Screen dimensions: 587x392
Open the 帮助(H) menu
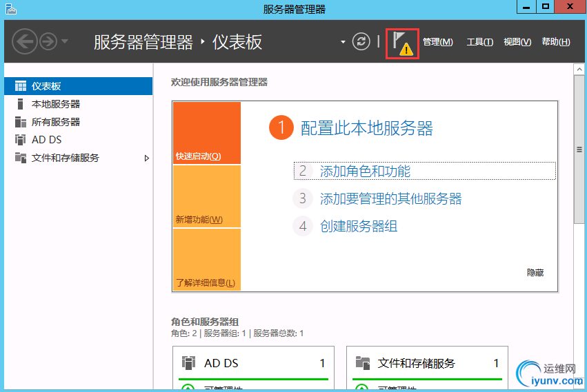point(556,42)
